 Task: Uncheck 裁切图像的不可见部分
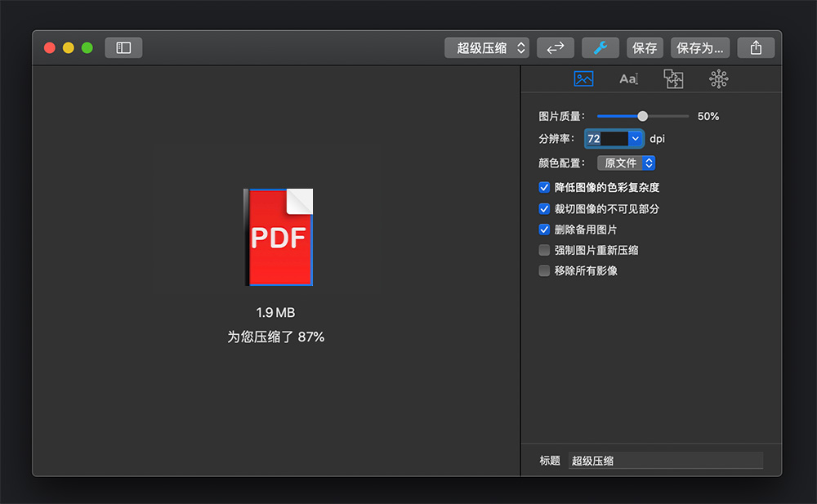tap(544, 209)
